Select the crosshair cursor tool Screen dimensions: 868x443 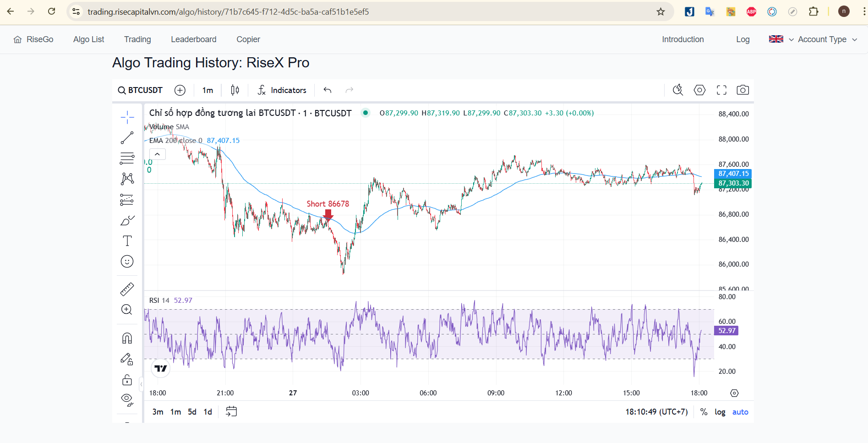point(127,117)
